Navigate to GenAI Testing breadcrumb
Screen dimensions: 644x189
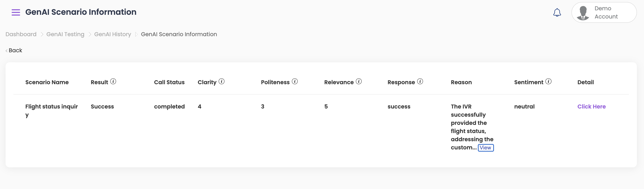click(x=65, y=34)
